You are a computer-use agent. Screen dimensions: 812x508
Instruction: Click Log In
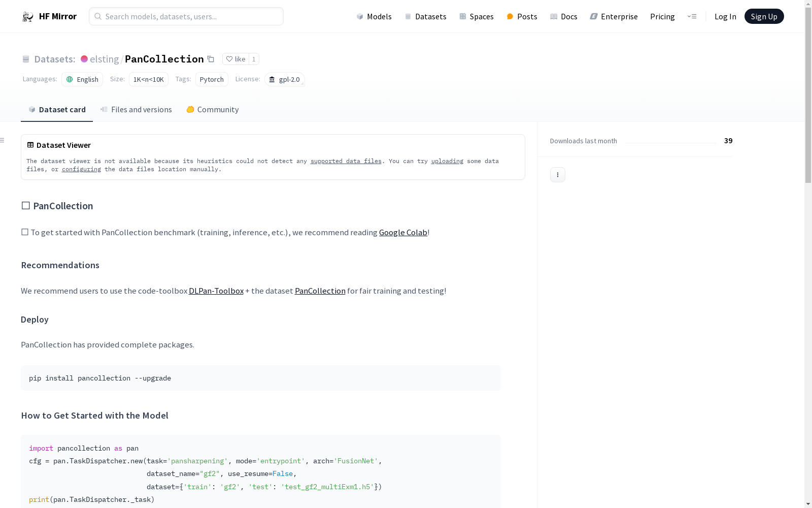click(x=725, y=16)
